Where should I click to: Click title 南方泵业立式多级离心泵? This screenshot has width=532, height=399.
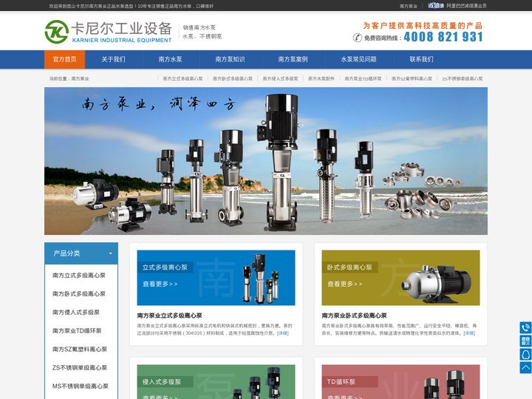point(169,316)
